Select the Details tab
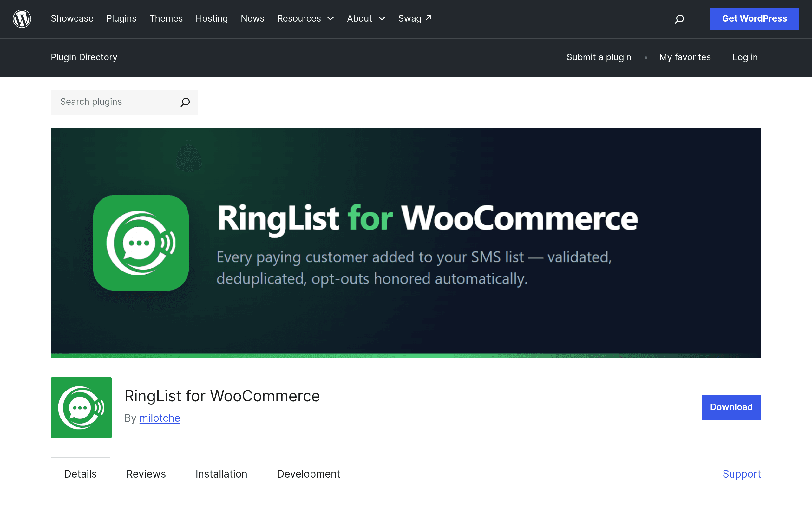 click(81, 474)
